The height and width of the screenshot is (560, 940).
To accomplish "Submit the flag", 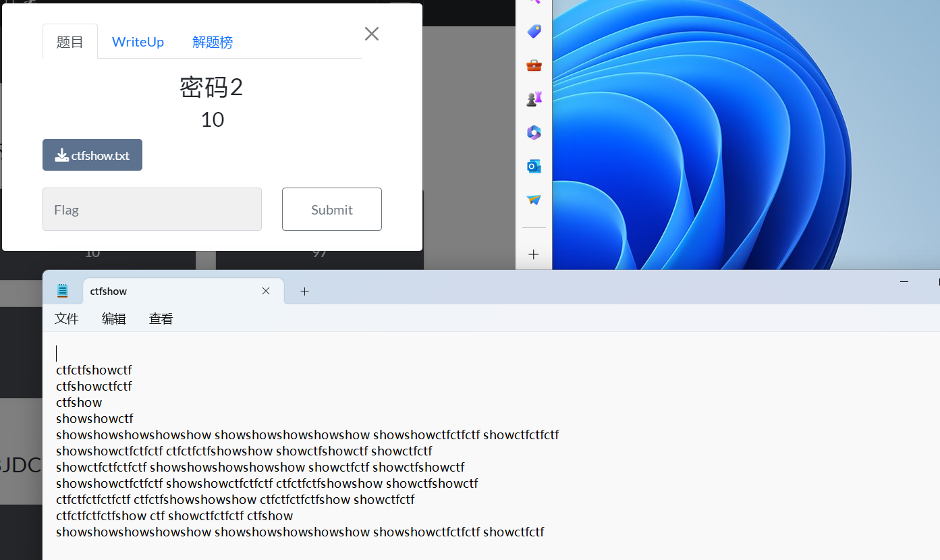I will (332, 209).
